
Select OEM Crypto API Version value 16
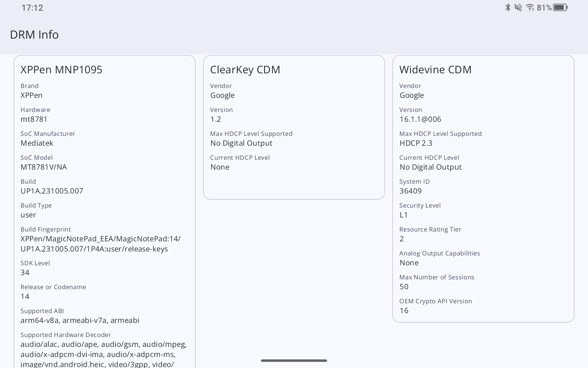[x=404, y=310]
